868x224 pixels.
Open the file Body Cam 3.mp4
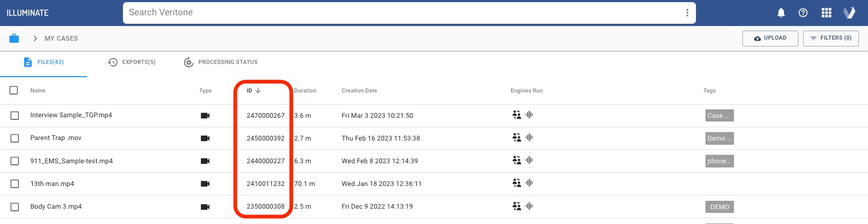56,207
